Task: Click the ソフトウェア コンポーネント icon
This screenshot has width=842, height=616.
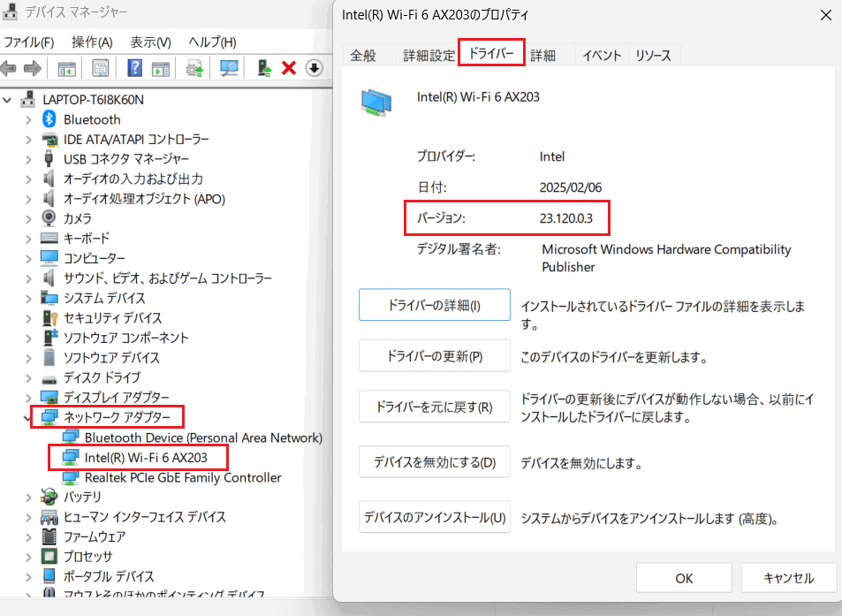Action: [x=50, y=338]
